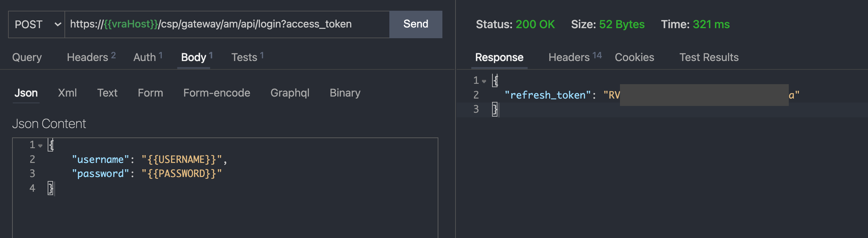This screenshot has height=238, width=868.
Task: Select the Form-encode body type
Action: pyautogui.click(x=216, y=93)
